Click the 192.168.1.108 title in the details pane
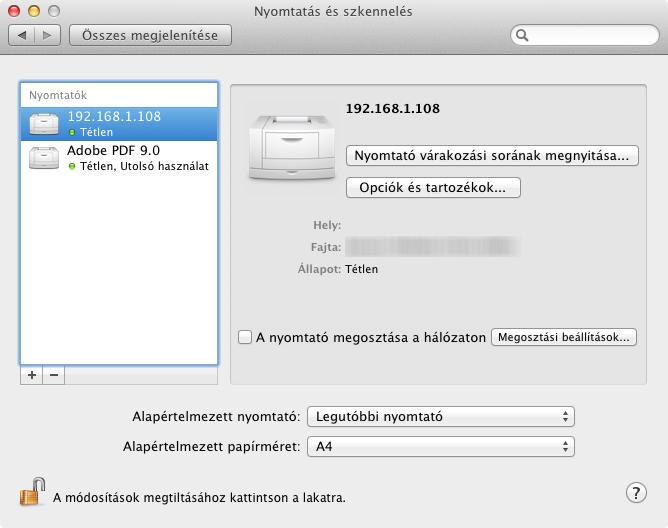The height and width of the screenshot is (528, 668). (x=393, y=108)
